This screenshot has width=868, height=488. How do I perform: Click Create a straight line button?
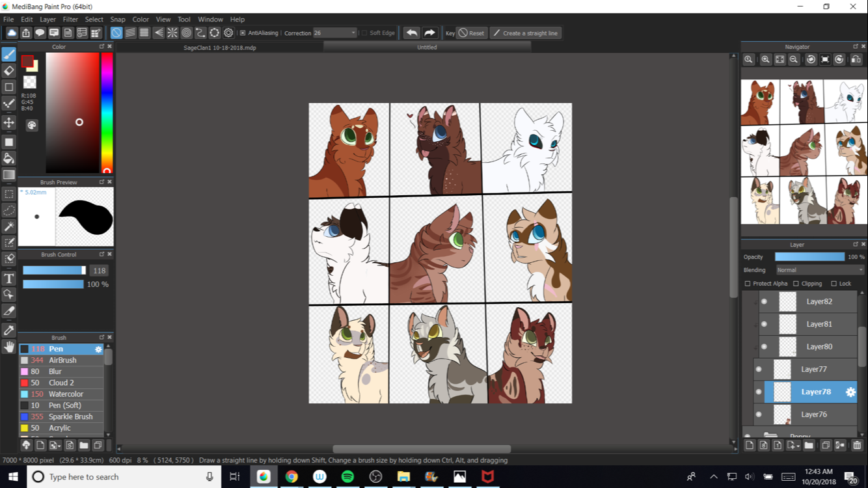[x=525, y=33]
